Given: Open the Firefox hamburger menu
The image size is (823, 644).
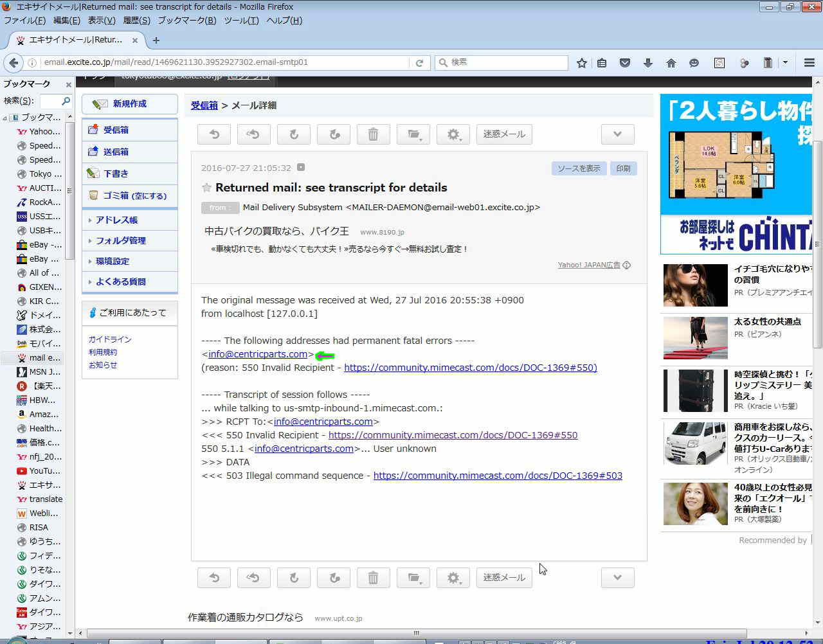Looking at the screenshot, I should pyautogui.click(x=809, y=63).
